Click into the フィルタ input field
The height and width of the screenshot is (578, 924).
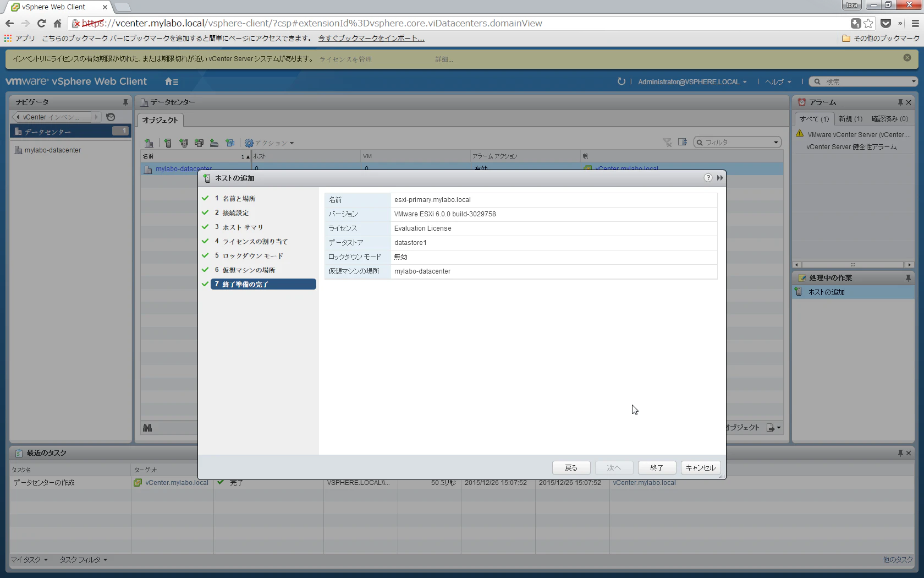tap(738, 143)
